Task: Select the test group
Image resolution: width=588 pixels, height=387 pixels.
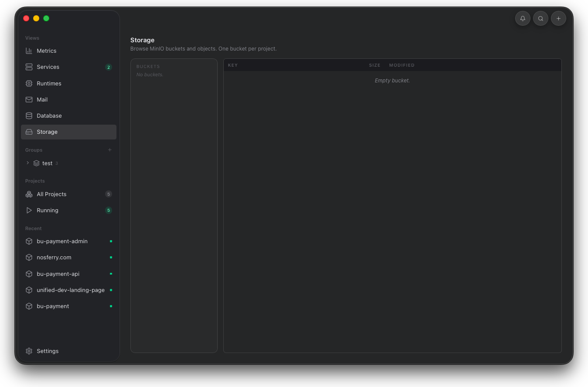Action: tap(68, 163)
